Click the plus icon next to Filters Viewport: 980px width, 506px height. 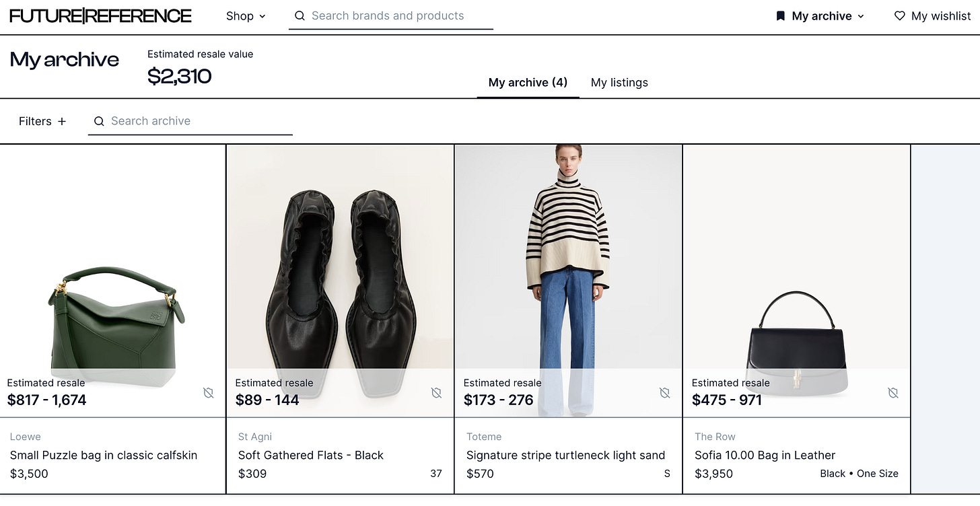[62, 121]
